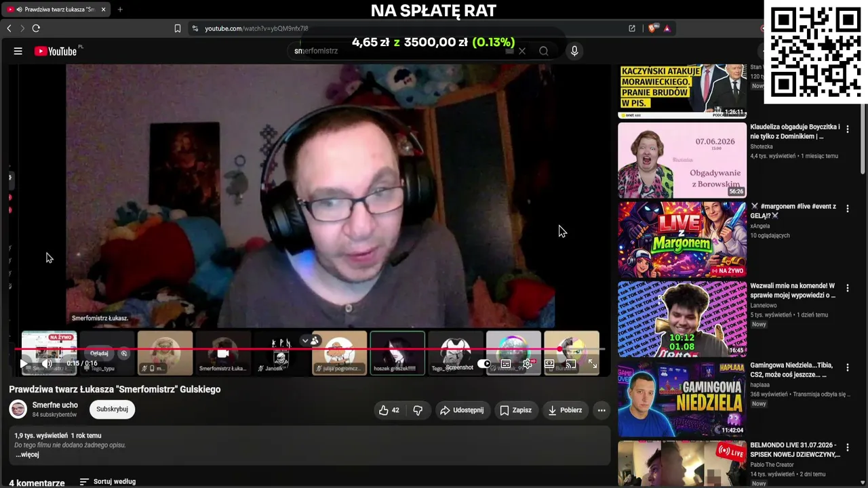Toggle subtitles in the video player
Screen dimensions: 868x488
[506, 364]
